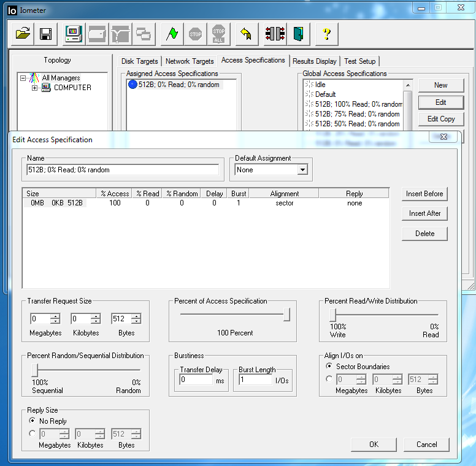
Task: Open About Iometer question mark icon
Action: [327, 34]
